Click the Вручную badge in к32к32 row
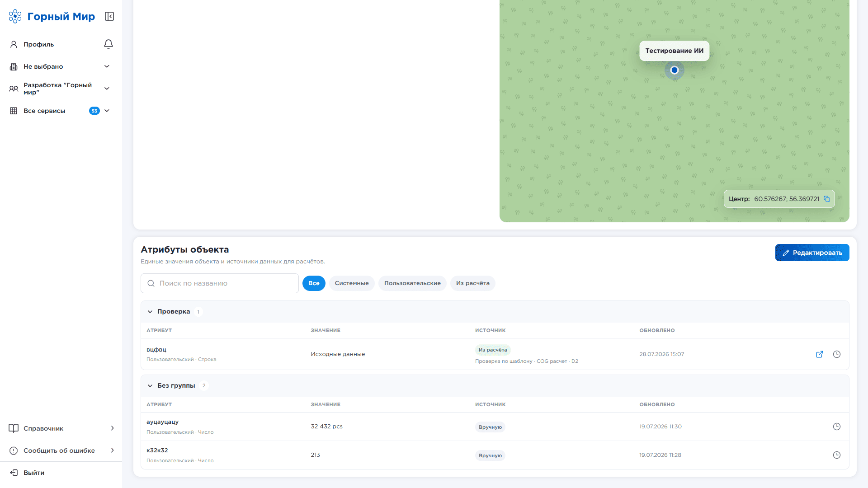This screenshot has height=488, width=868. (490, 455)
